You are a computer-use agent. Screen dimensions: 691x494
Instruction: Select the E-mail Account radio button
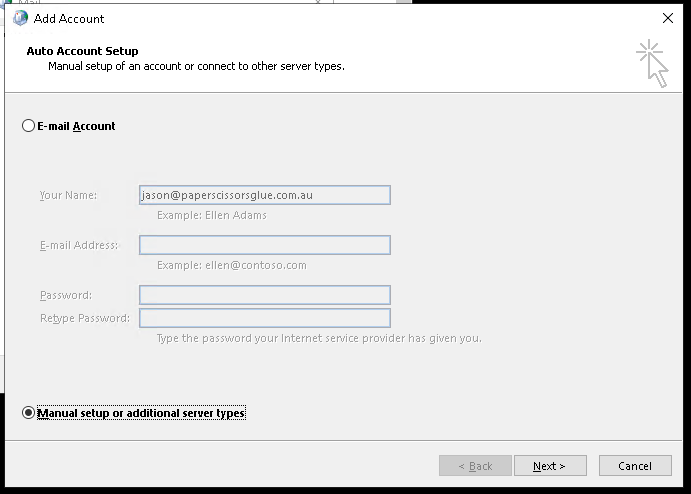coord(28,126)
